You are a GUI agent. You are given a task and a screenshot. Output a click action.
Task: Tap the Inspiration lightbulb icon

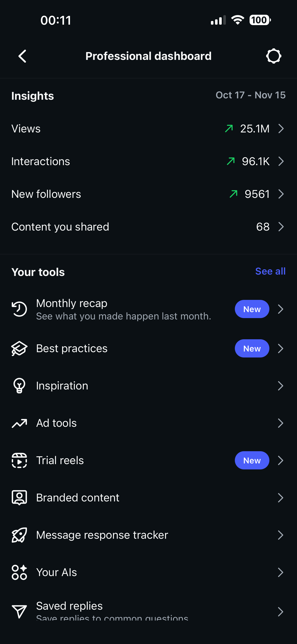pos(19,386)
